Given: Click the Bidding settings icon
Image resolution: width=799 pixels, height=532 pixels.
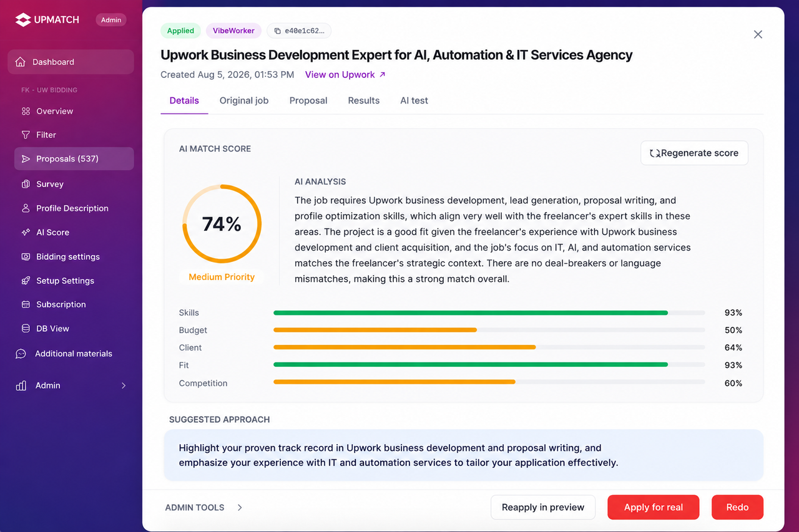Looking at the screenshot, I should tap(26, 256).
